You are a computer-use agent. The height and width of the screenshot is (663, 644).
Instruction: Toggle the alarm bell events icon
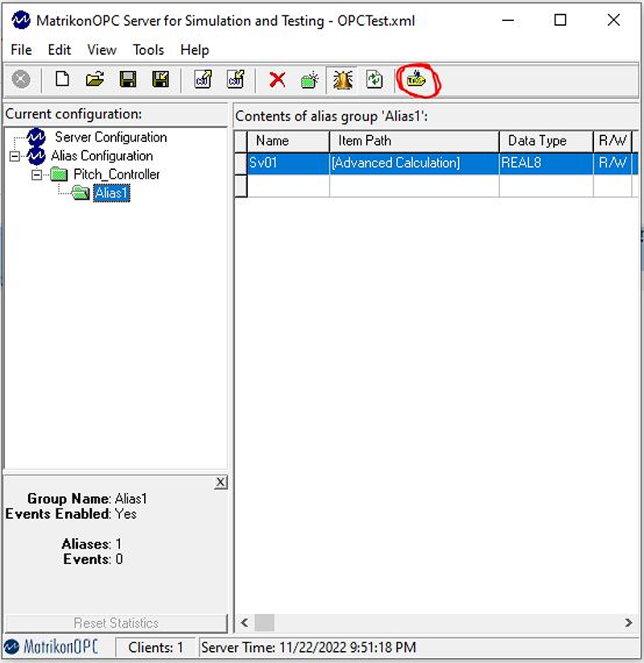click(x=342, y=80)
